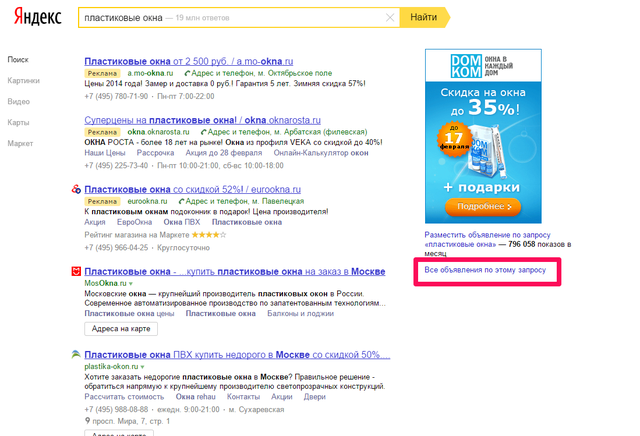Click the plastika-okon green favicon icon
Image resolution: width=640 pixels, height=436 pixels.
click(76, 355)
